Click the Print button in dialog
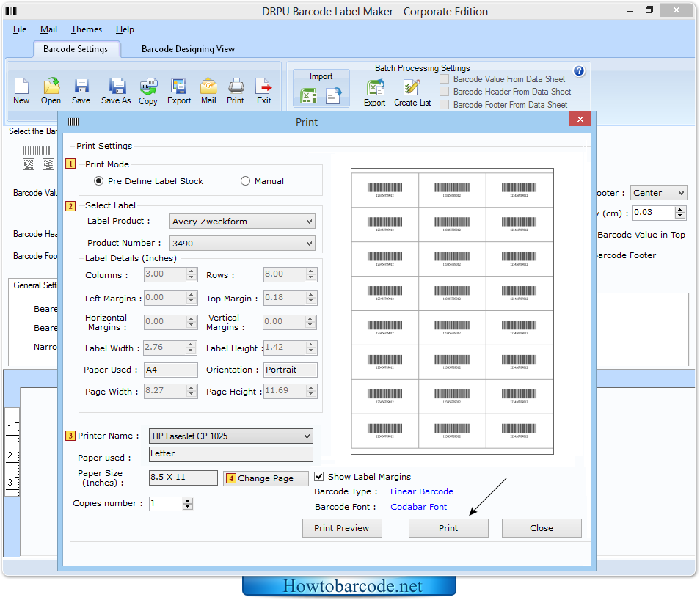 click(x=448, y=528)
